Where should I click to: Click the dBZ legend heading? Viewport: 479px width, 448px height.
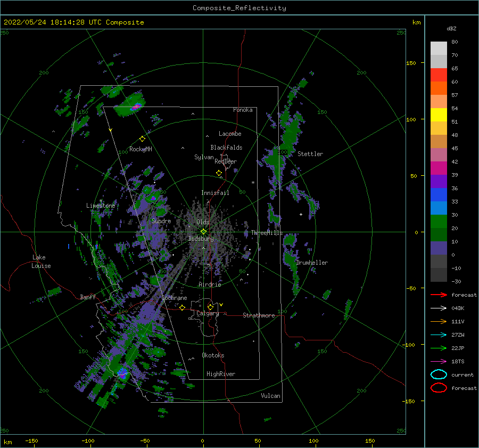[x=451, y=29]
